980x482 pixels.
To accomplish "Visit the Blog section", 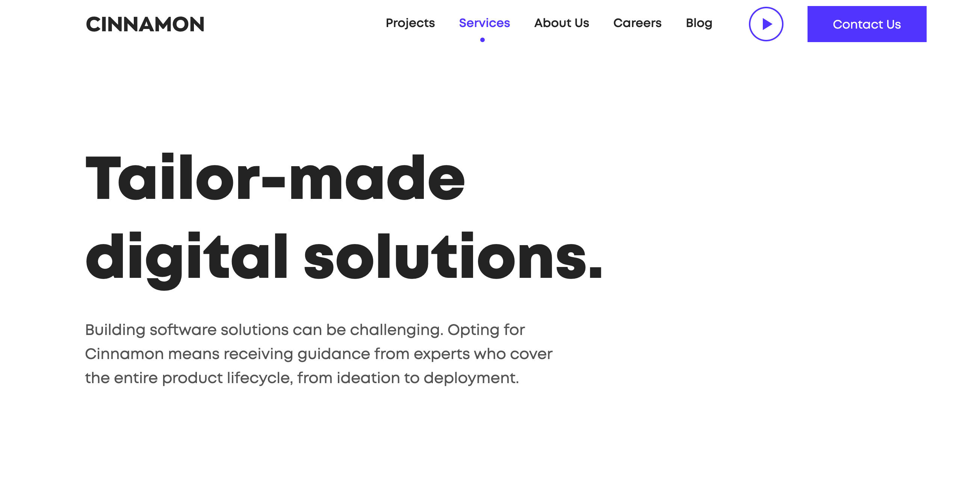I will click(699, 23).
